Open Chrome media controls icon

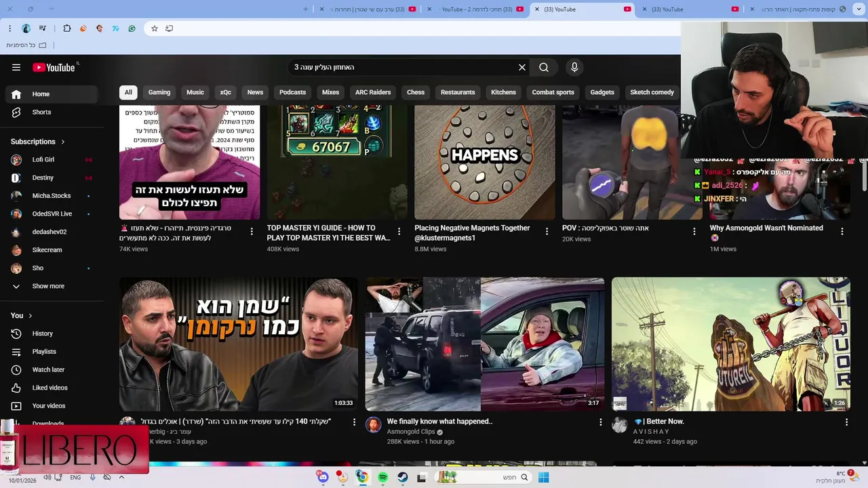43,28
